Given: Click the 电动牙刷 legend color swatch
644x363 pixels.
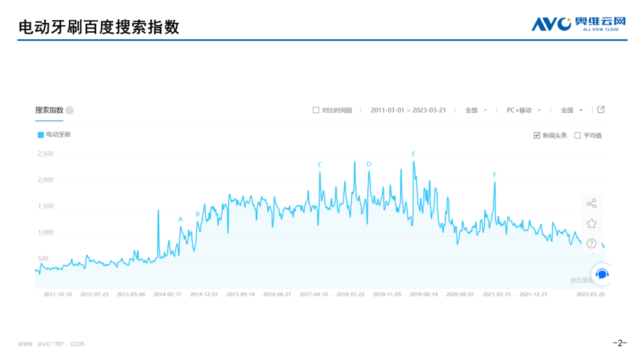Looking at the screenshot, I should pyautogui.click(x=41, y=135).
